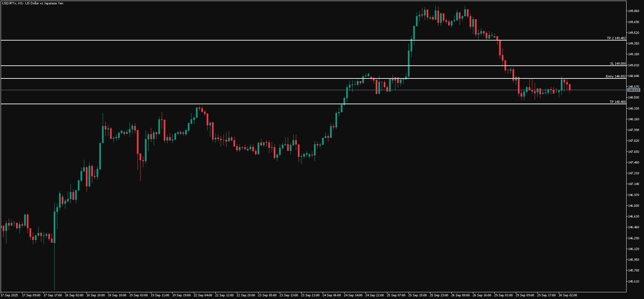Image resolution: width=644 pixels, height=299 pixels.
Task: Click the Entry 148.802 level label
Action: (x=615, y=76)
